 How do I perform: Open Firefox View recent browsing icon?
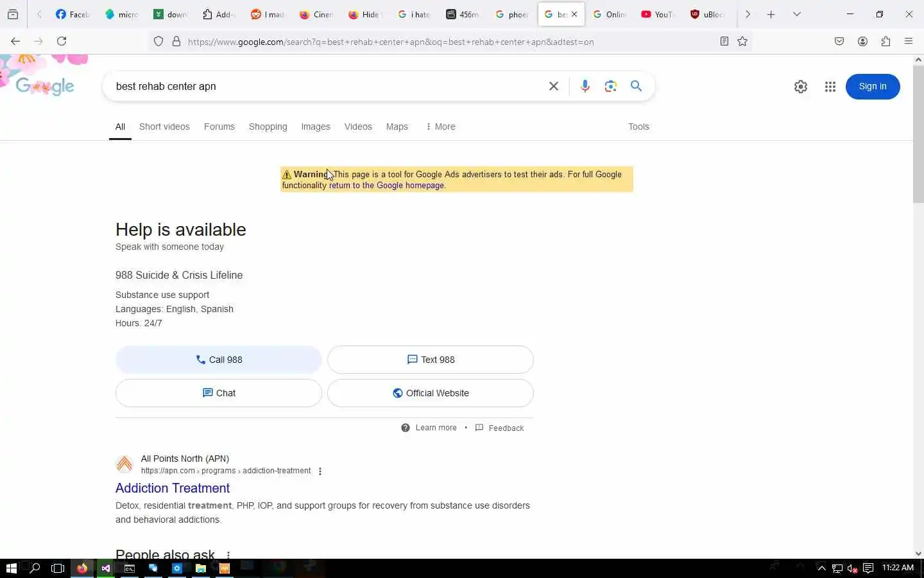click(13, 14)
